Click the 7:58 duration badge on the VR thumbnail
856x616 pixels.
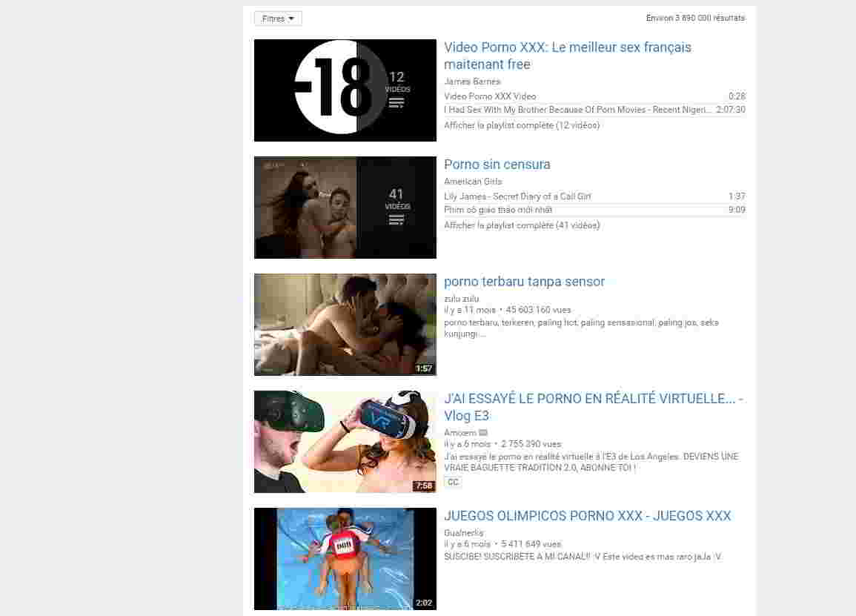pyautogui.click(x=424, y=486)
